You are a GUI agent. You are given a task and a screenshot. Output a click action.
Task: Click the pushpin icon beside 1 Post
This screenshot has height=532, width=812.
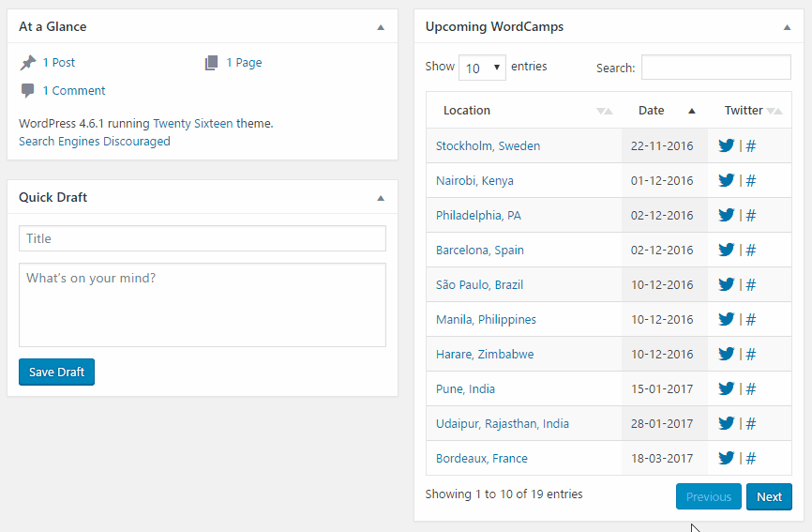[28, 63]
